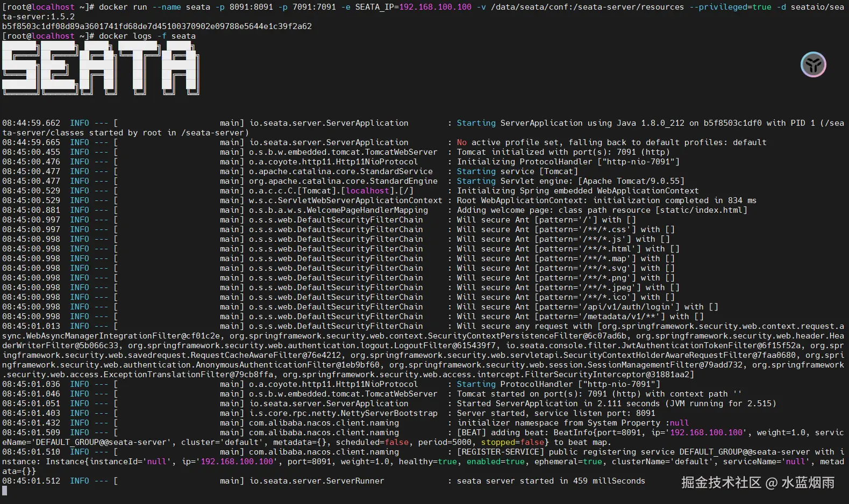This screenshot has width=849, height=504.
Task: Click the line securing pattern '/metadata/v1/**'
Action: point(580,316)
